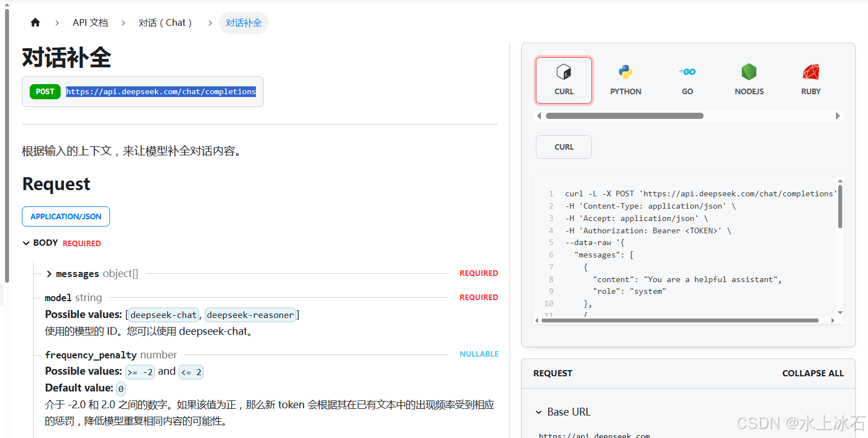This screenshot has height=438, width=868.
Task: Click the 对话补全 page title
Action: coord(67,57)
